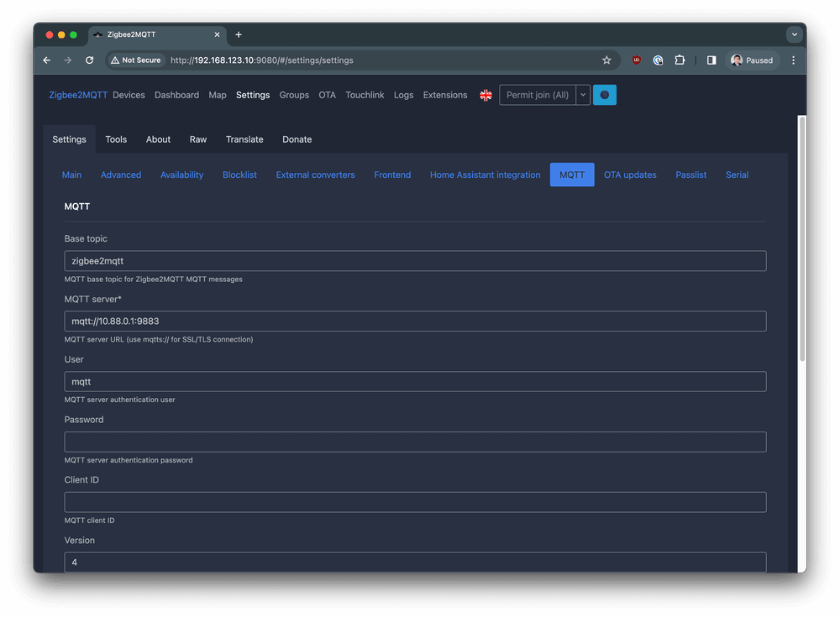Go to the Home Assistant integration tab
840x617 pixels.
[x=485, y=175]
